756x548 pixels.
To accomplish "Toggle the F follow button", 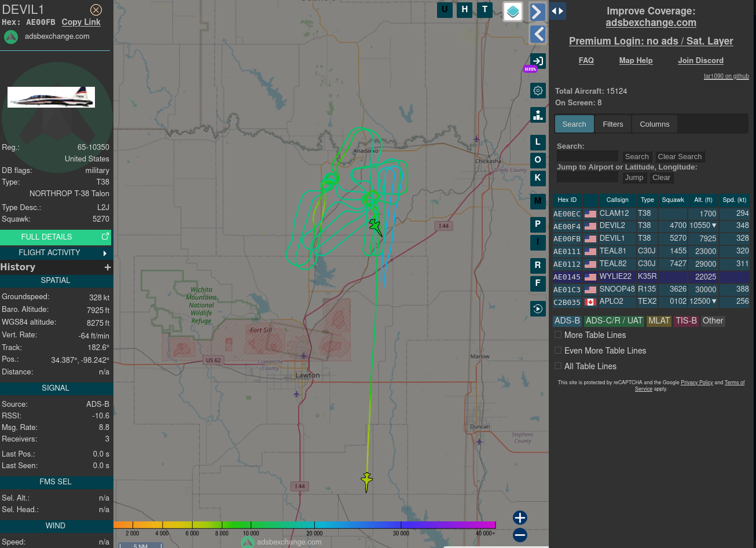I will [x=538, y=284].
